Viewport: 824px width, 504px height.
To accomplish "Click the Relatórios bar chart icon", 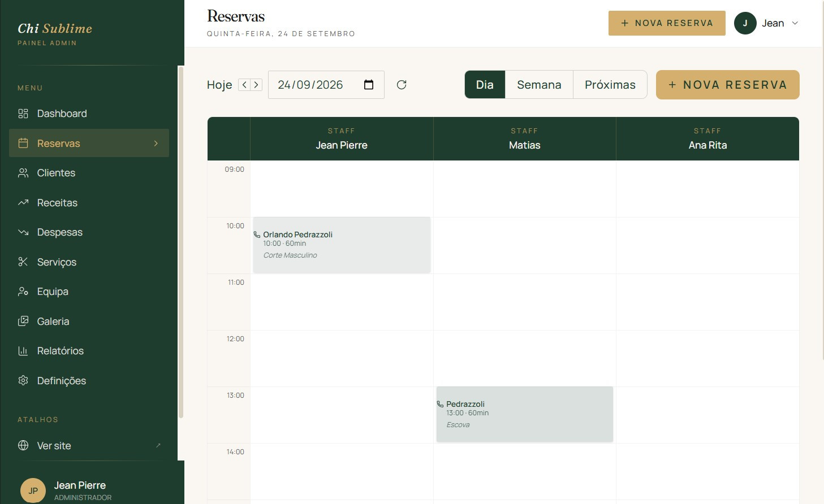I will [23, 351].
